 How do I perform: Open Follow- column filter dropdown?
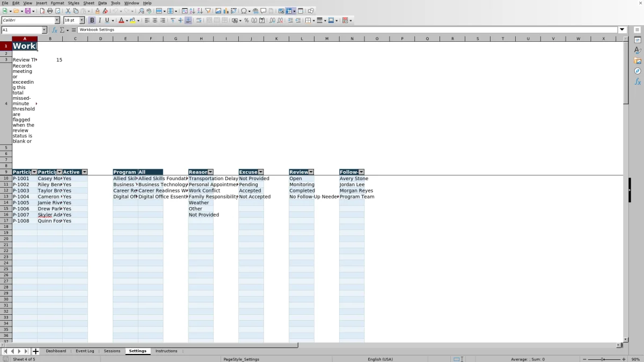point(361,172)
